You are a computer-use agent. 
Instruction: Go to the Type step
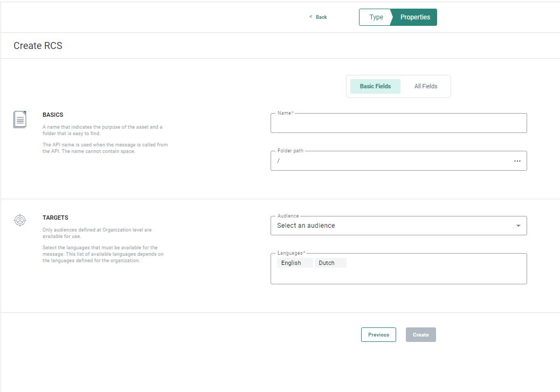376,17
